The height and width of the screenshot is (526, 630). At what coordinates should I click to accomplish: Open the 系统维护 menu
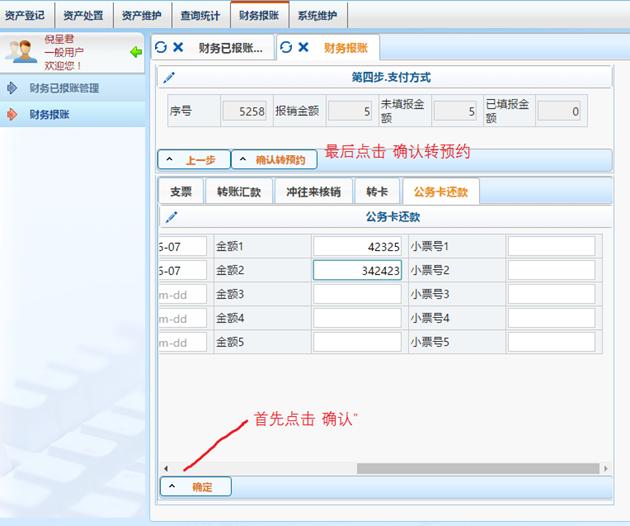(317, 15)
